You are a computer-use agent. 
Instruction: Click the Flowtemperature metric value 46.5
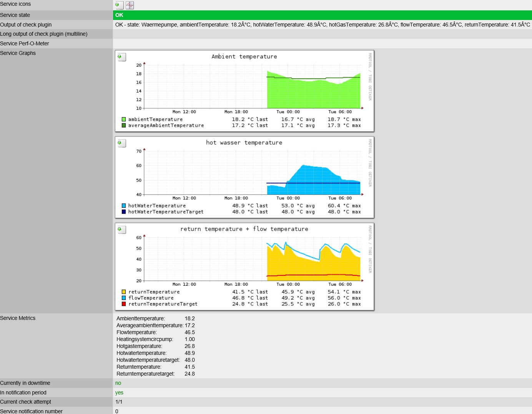point(190,332)
